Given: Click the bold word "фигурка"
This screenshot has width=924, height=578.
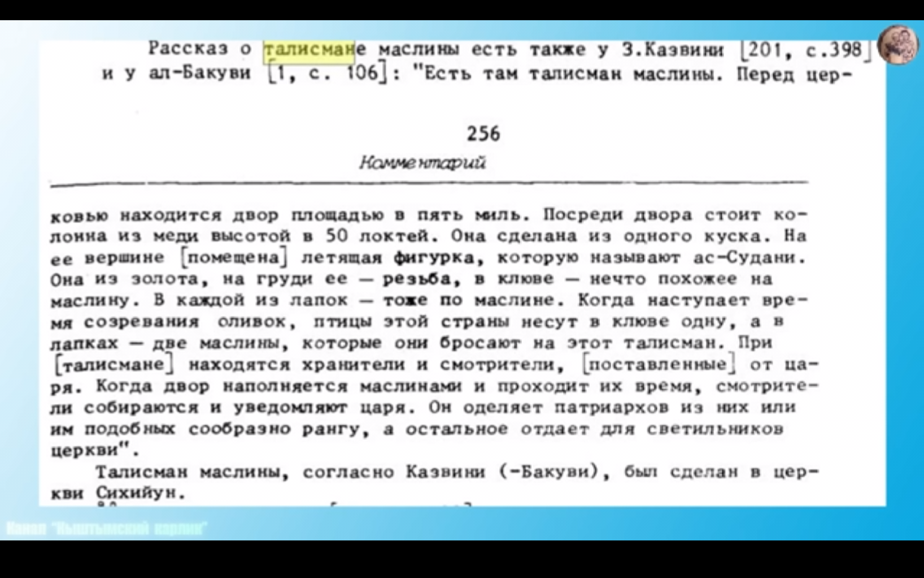Looking at the screenshot, I should pyautogui.click(x=435, y=257).
